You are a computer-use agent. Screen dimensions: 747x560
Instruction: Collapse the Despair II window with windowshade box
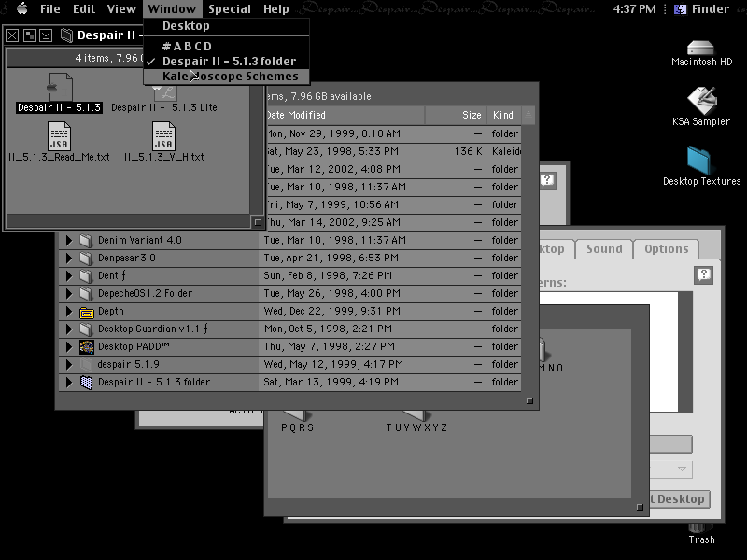click(x=46, y=35)
